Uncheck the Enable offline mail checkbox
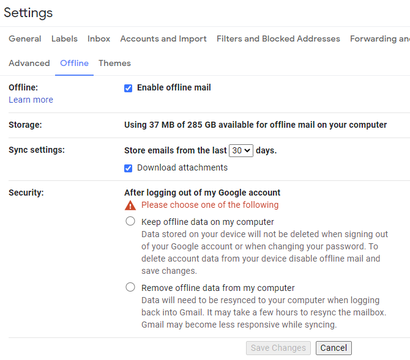The width and height of the screenshot is (410, 360). click(x=128, y=88)
